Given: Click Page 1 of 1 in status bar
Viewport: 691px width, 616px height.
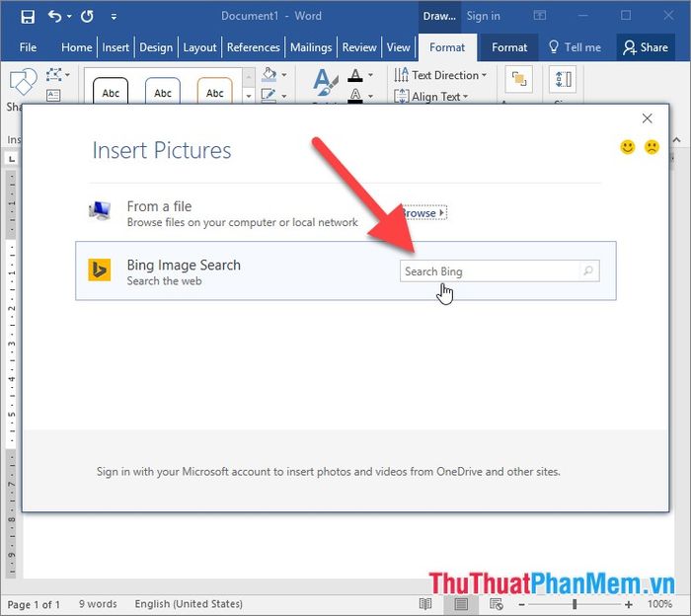Looking at the screenshot, I should (x=34, y=604).
